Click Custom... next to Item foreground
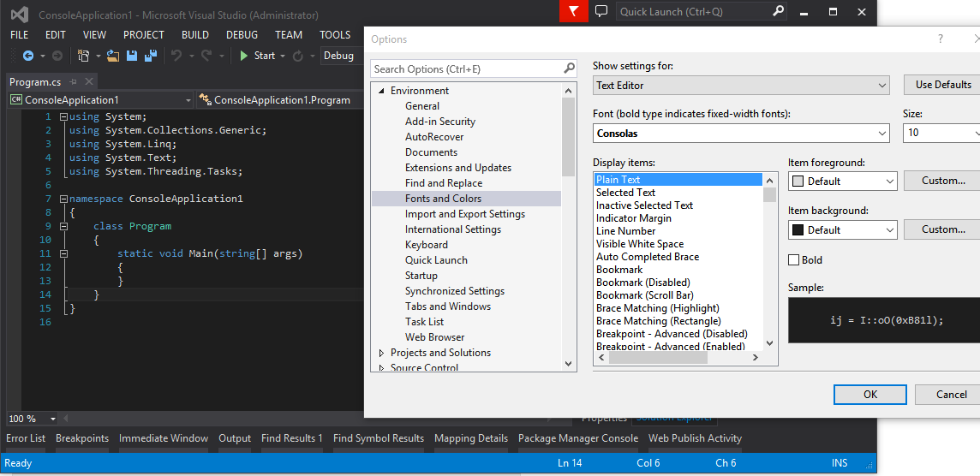Image resolution: width=980 pixels, height=476 pixels. coord(942,181)
